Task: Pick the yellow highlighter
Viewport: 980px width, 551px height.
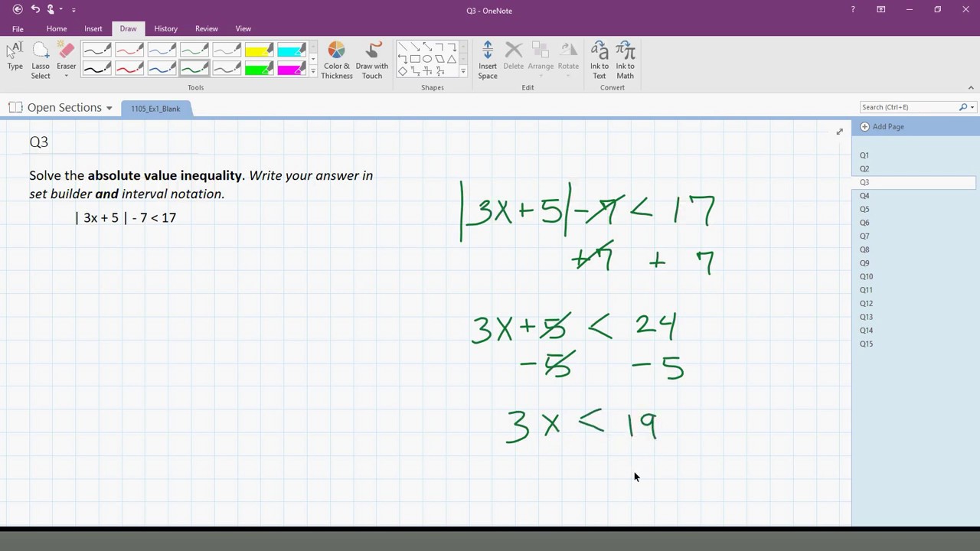Action: click(260, 51)
